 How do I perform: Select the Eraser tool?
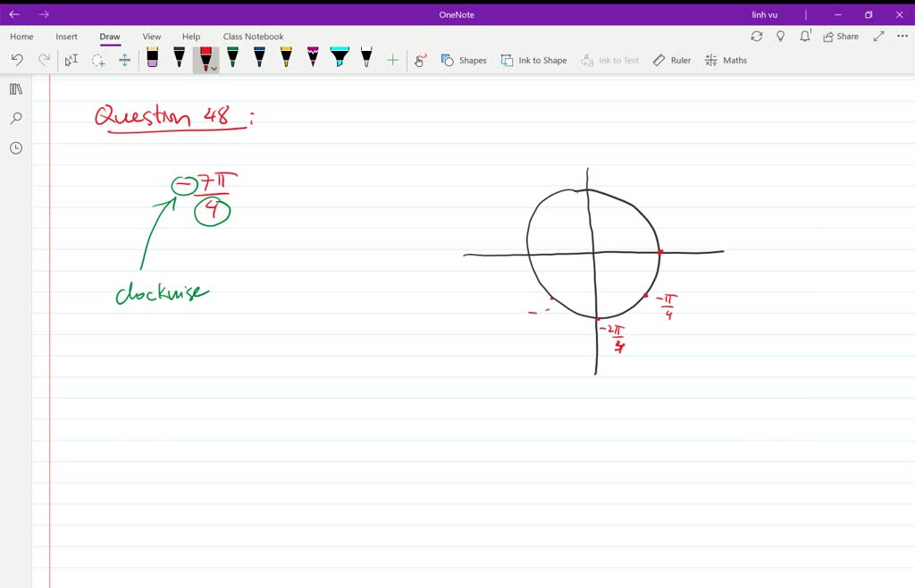[152, 59]
